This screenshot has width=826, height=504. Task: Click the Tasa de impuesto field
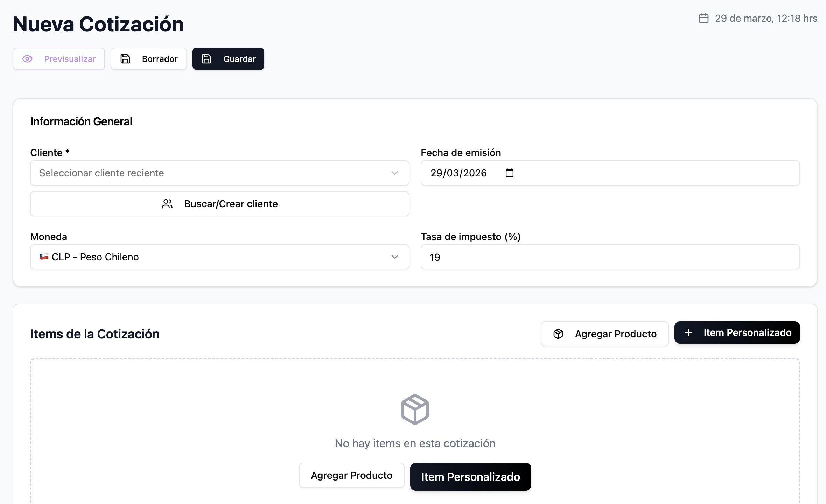(610, 257)
